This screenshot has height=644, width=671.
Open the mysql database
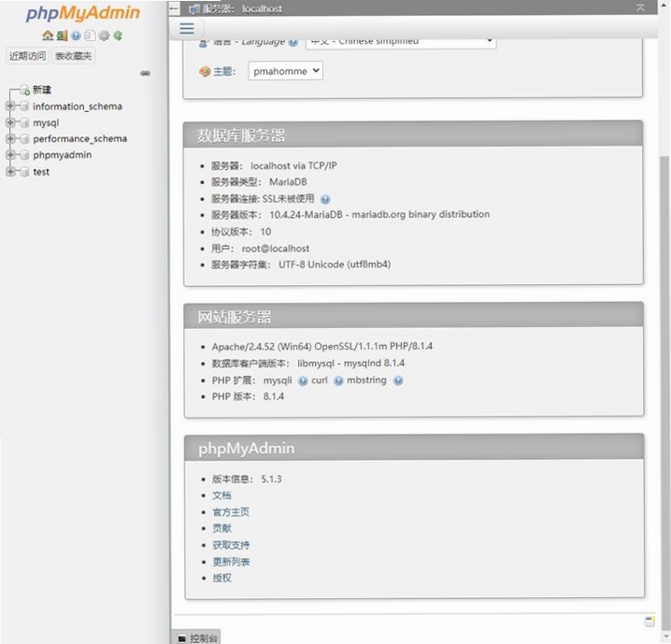(x=46, y=122)
